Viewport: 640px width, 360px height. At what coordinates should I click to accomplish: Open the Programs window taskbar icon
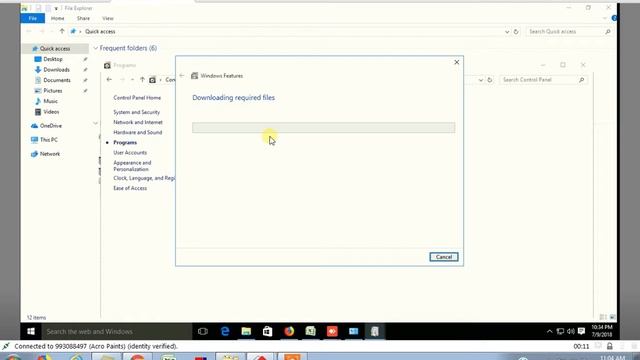click(x=375, y=331)
